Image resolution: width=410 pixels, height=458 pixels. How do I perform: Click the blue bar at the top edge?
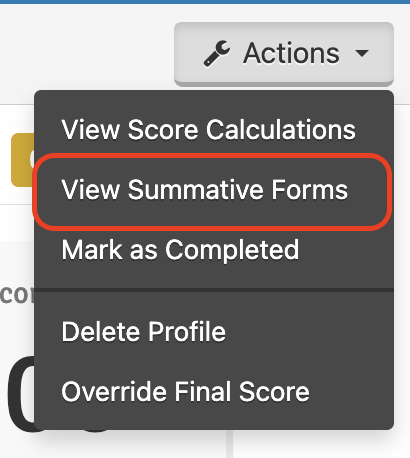(x=205, y=2)
